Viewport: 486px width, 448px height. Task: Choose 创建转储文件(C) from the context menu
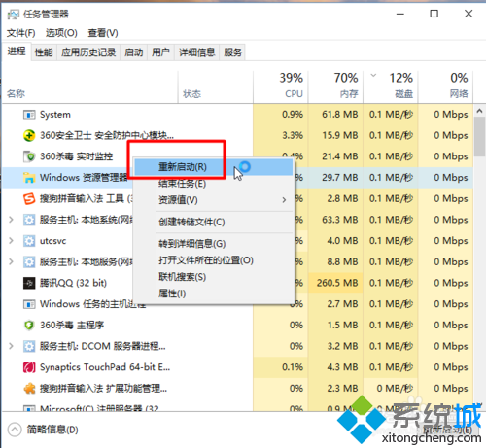click(214, 223)
